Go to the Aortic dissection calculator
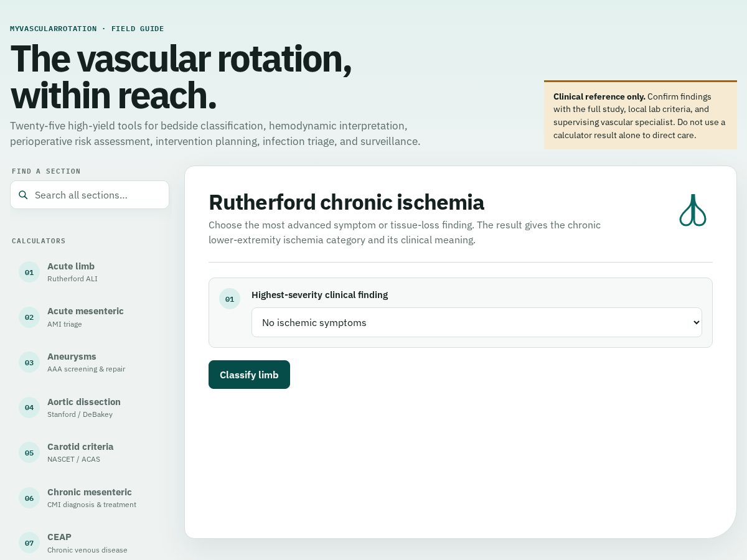Image resolution: width=747 pixels, height=560 pixels. tap(90, 408)
